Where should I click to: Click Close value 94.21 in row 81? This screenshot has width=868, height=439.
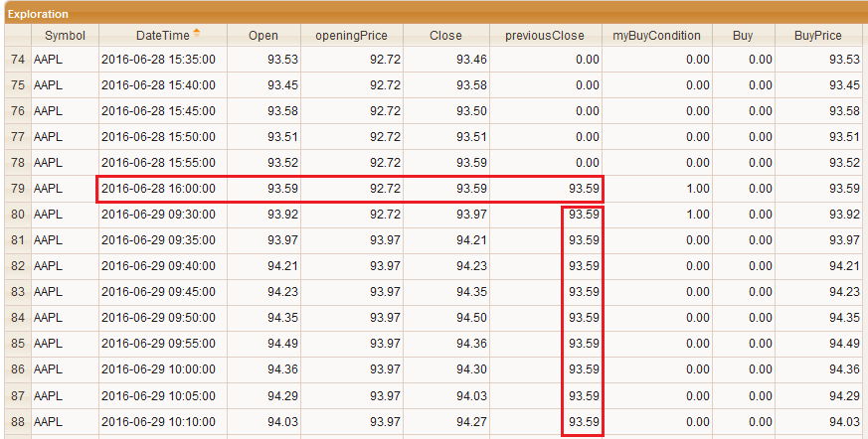point(471,240)
